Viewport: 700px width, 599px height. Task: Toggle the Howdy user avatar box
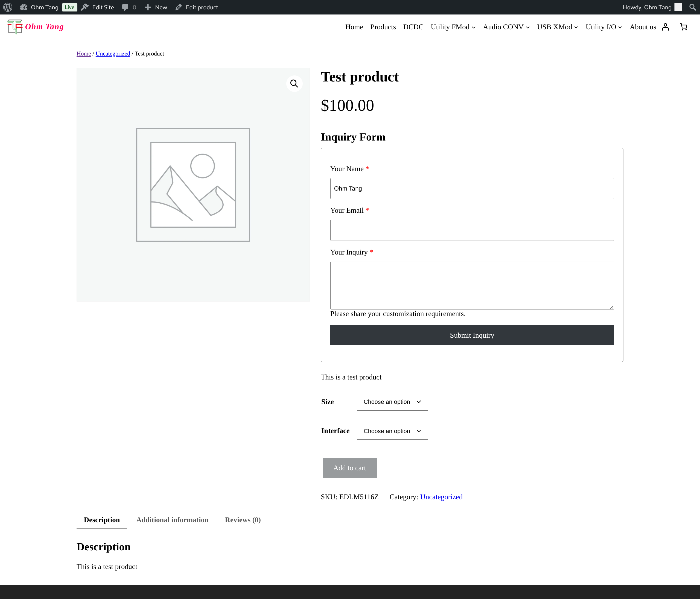pyautogui.click(x=678, y=7)
